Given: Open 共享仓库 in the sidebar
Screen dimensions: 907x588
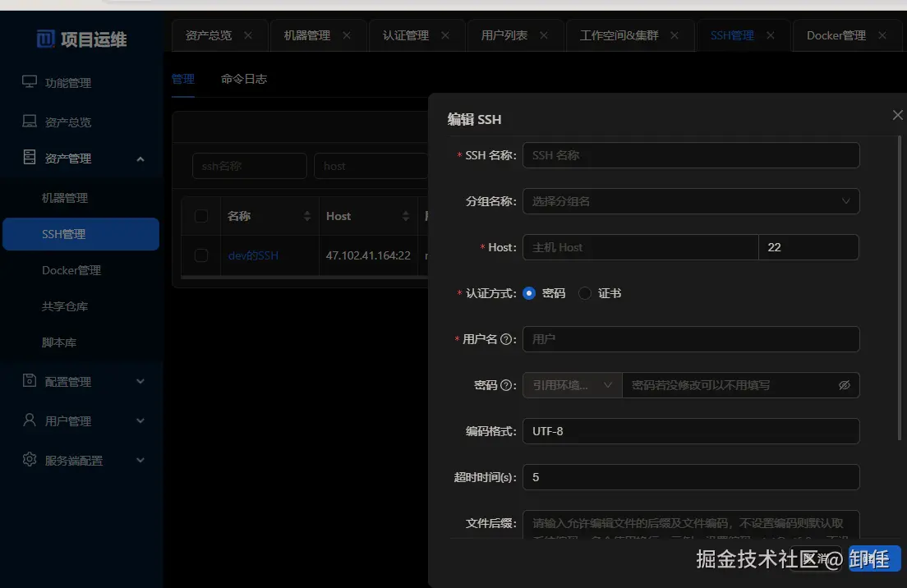Looking at the screenshot, I should [x=81, y=306].
